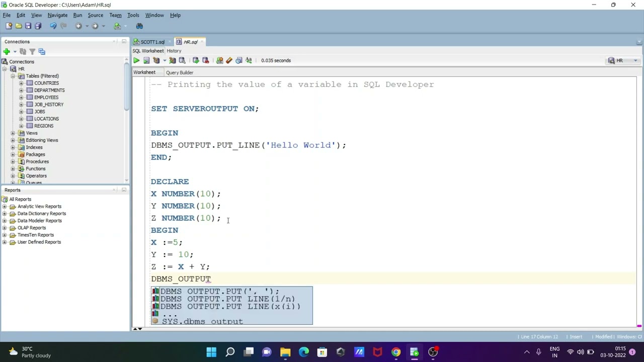
Task: Minimize the Connections panel
Action: pos(124,42)
